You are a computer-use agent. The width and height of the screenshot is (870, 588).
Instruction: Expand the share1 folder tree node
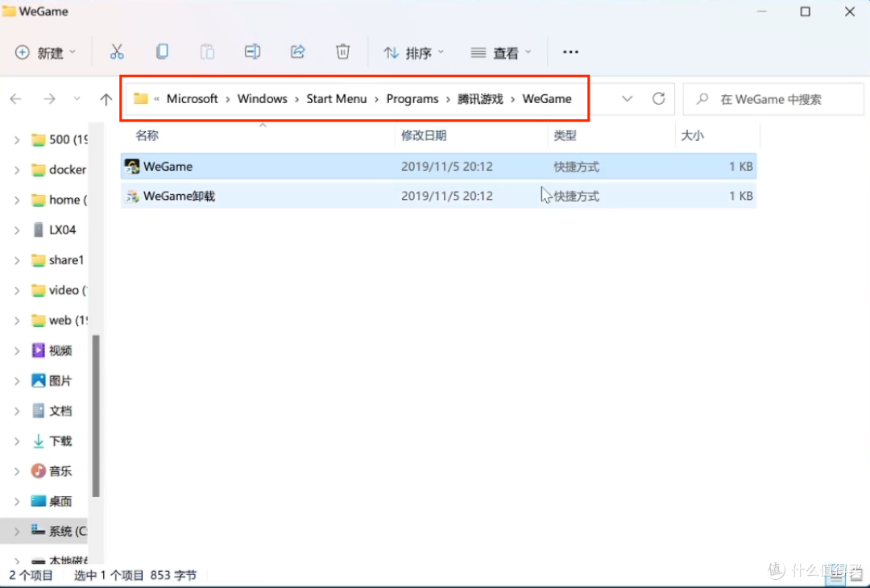tap(17, 260)
